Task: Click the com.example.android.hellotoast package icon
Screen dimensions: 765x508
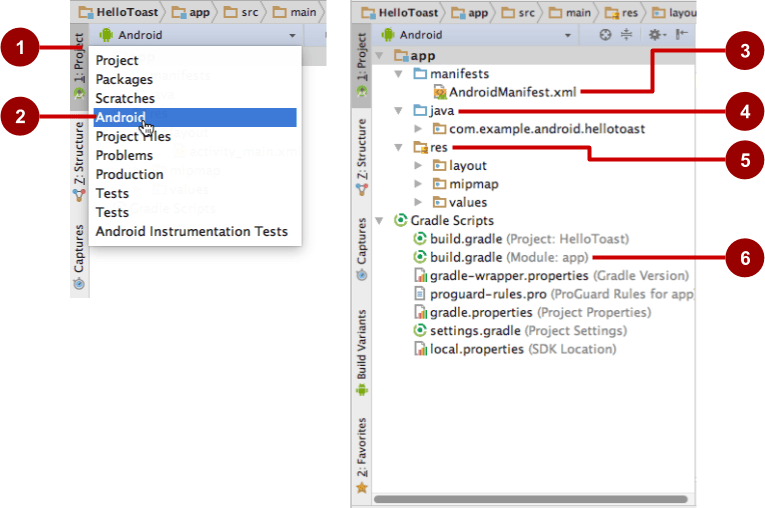Action: (440, 129)
